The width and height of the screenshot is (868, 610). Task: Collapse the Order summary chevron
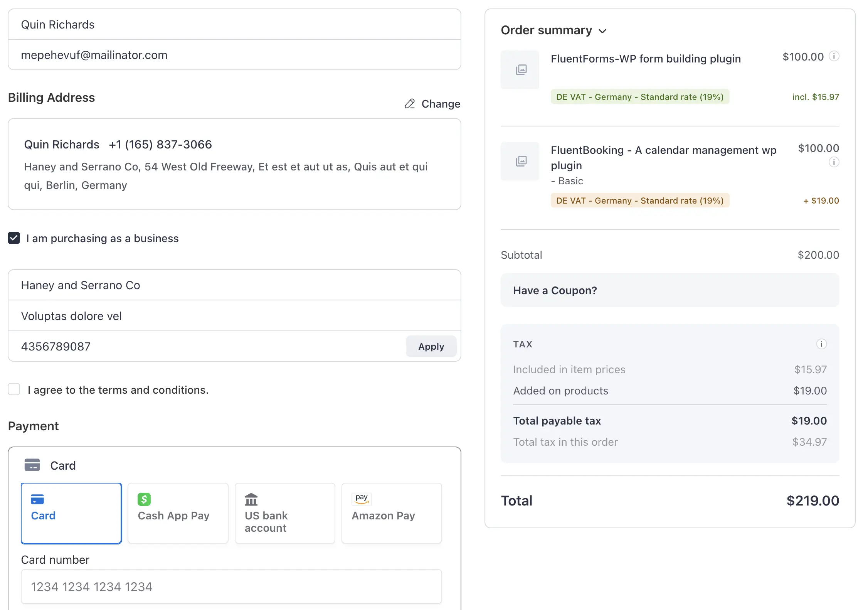(603, 31)
